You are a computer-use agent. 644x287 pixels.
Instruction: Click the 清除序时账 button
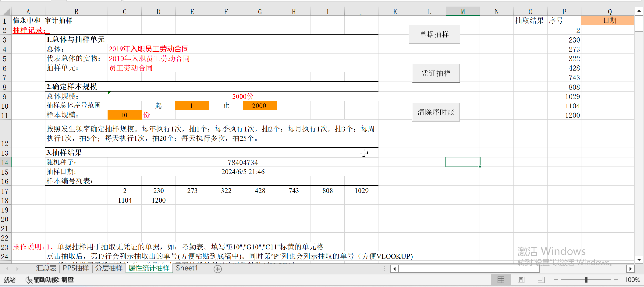tap(436, 112)
